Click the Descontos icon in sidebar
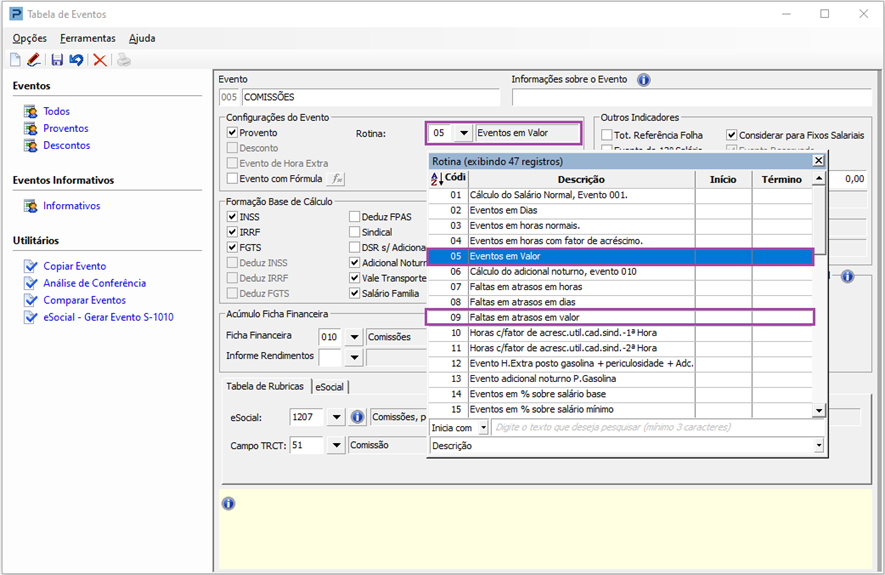Screen dimensions: 885x575 click(30, 146)
